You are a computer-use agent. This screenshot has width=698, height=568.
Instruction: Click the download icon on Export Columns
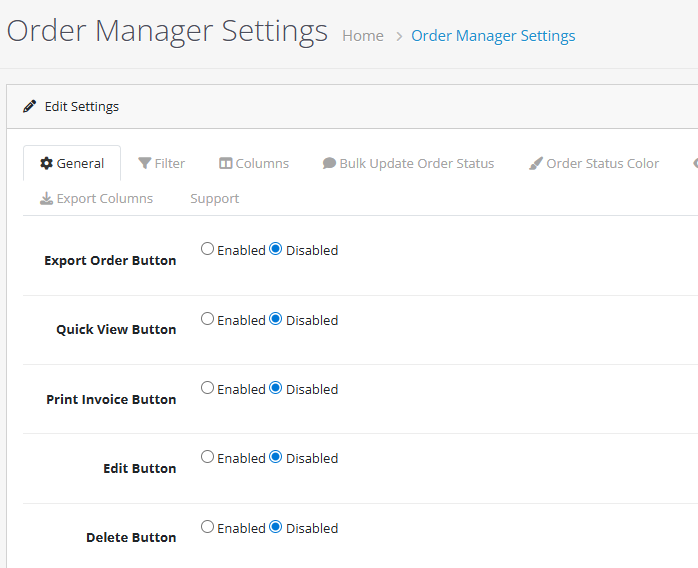(x=46, y=198)
